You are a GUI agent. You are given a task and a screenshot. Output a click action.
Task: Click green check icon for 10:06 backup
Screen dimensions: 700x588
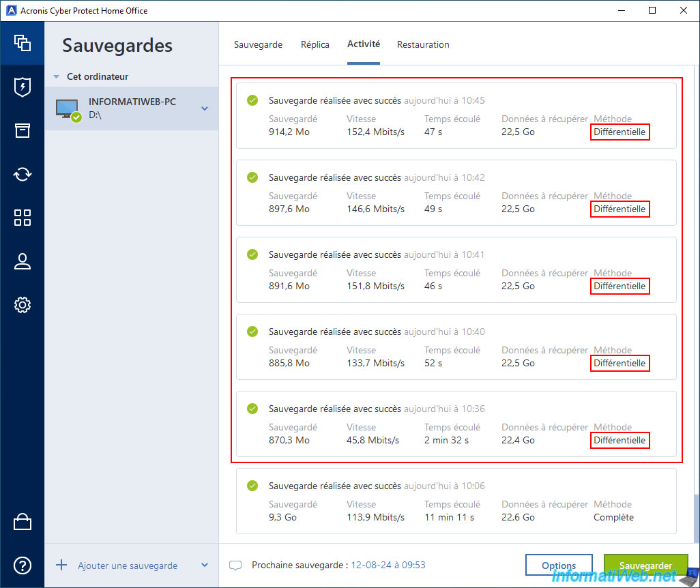(x=252, y=486)
